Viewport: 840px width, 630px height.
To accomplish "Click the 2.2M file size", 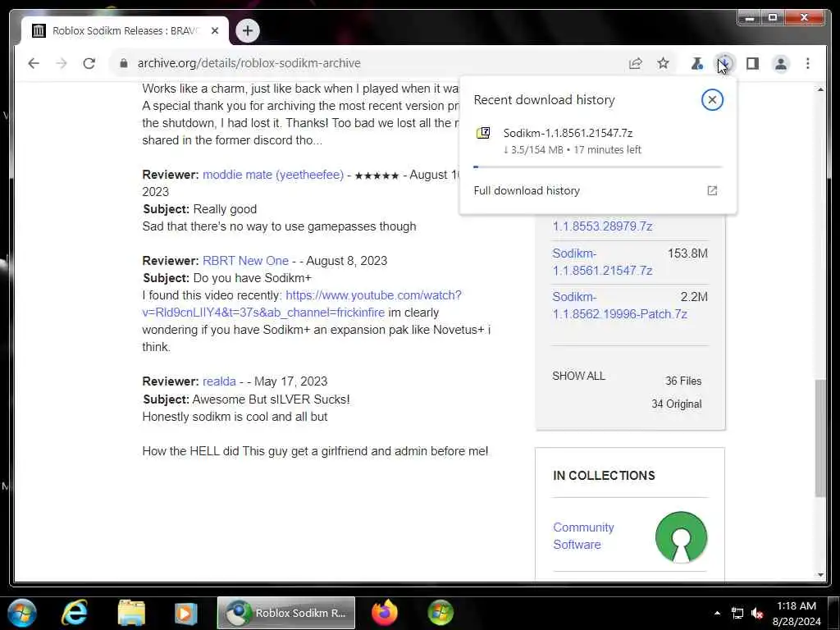I will point(694,297).
